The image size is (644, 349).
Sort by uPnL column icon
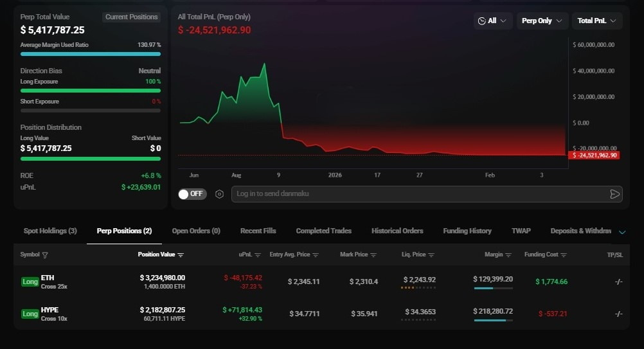click(258, 255)
